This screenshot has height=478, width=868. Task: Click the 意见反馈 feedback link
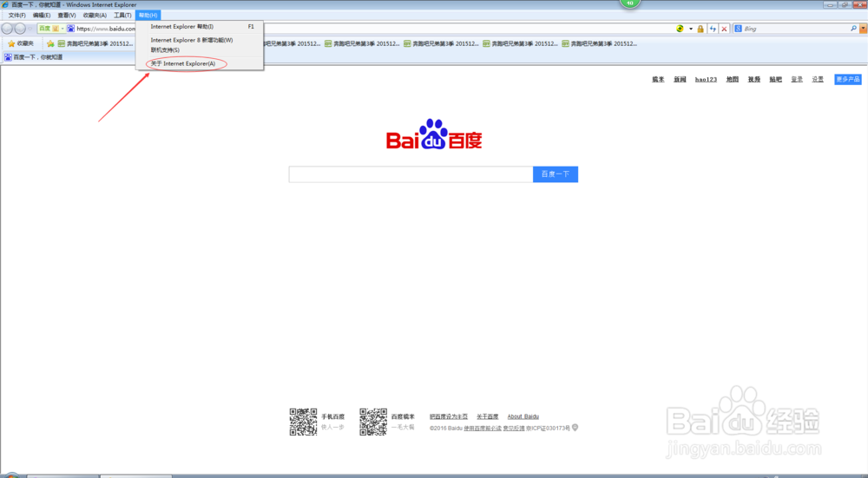click(514, 429)
